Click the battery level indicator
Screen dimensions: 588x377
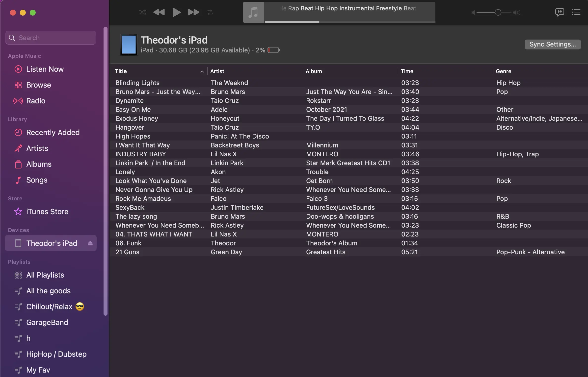(274, 50)
